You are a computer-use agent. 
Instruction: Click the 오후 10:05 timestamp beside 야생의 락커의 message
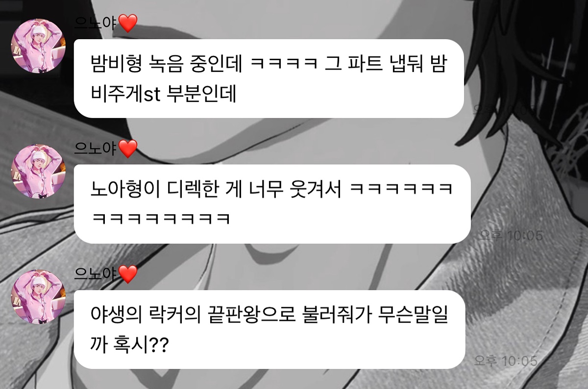click(x=506, y=361)
